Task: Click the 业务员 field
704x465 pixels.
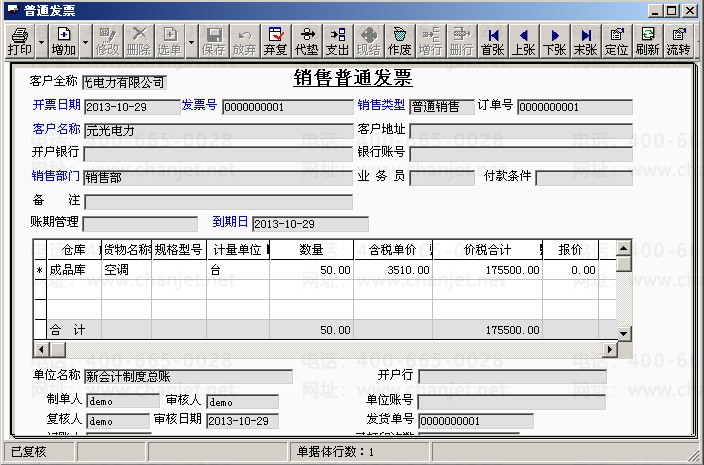Action: [442, 178]
